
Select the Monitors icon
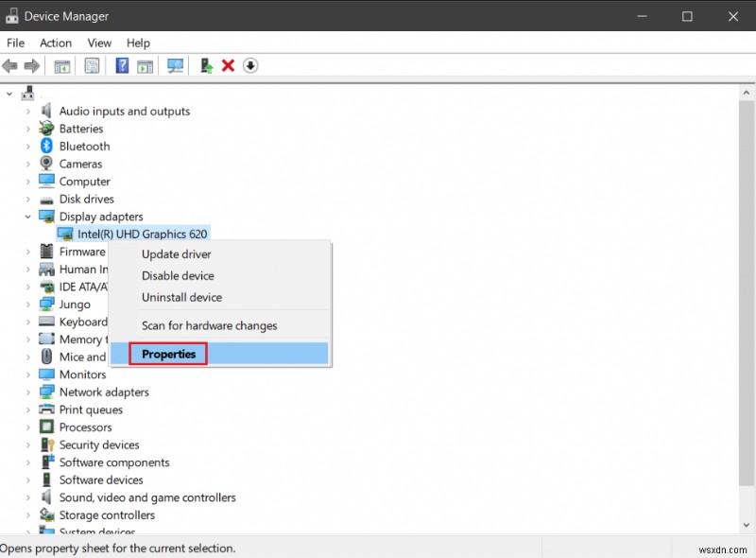46,375
